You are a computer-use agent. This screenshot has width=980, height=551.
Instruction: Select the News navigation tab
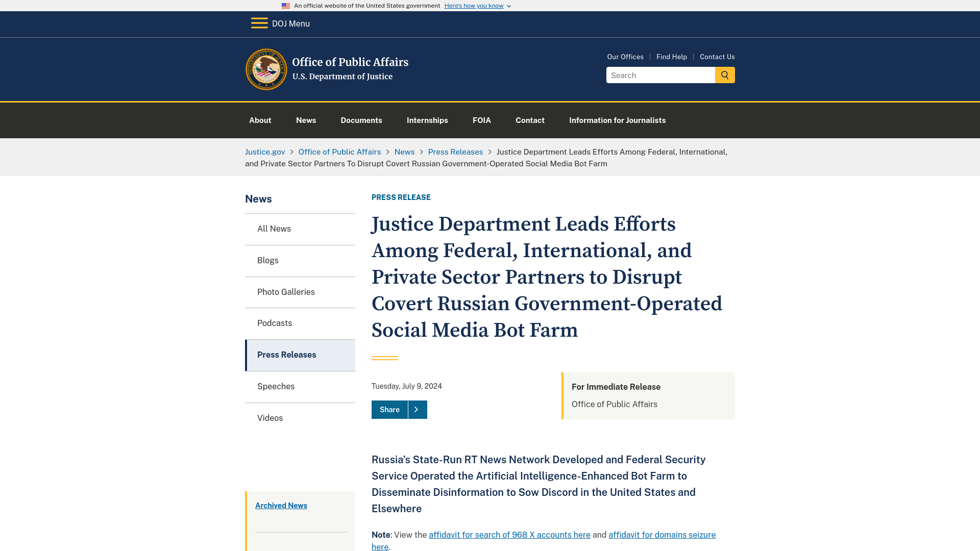306,120
